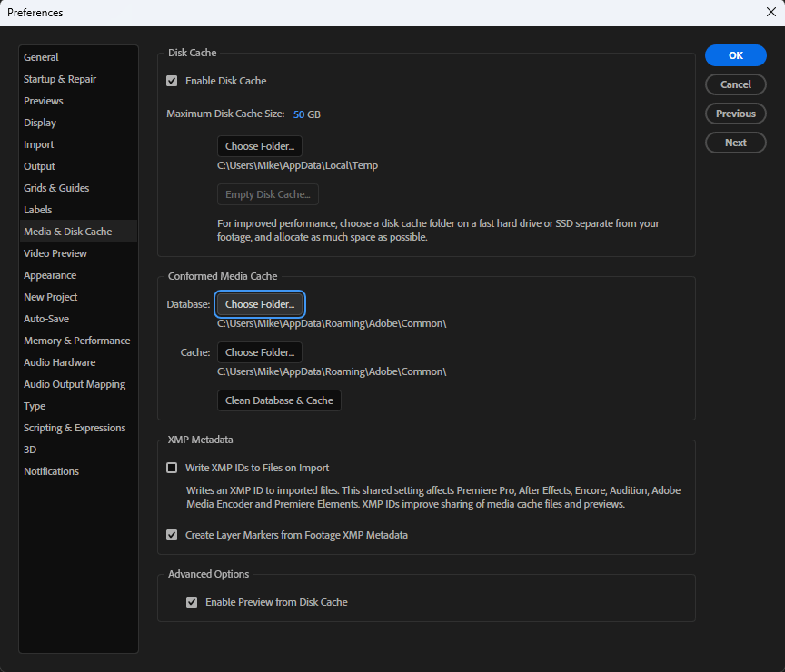Toggle Enable Disk Cache checkbox
785x672 pixels.
172,81
